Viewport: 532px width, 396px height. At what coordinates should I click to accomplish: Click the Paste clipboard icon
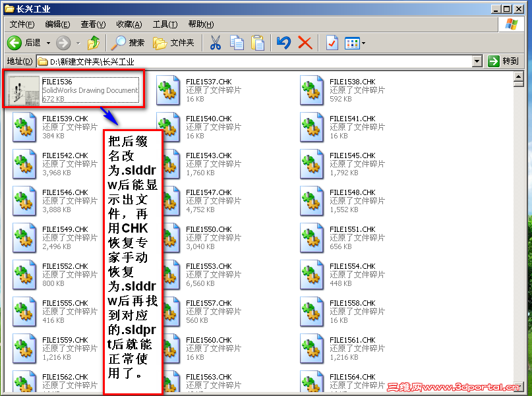pos(258,43)
